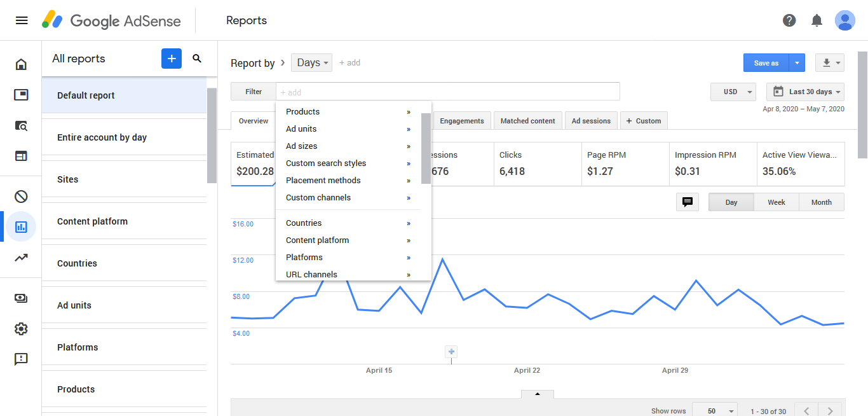This screenshot has height=416, width=868.
Task: Open the Days report dimension dropdown
Action: click(x=311, y=62)
